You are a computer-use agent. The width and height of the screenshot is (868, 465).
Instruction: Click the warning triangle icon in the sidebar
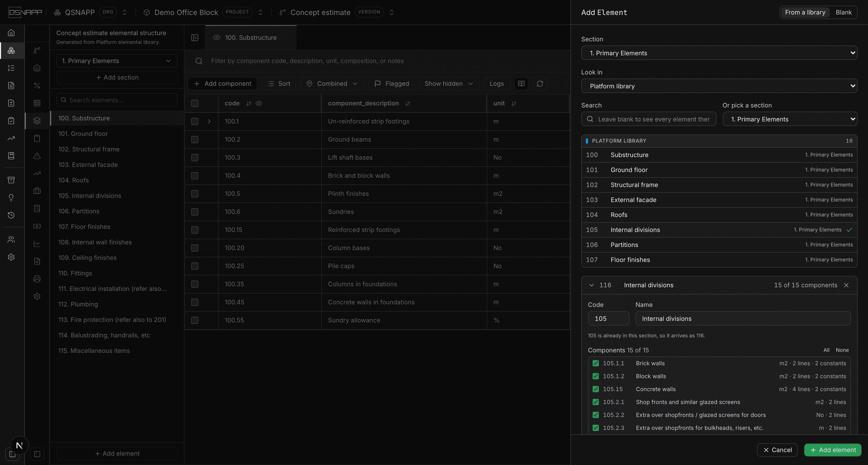coord(37,156)
